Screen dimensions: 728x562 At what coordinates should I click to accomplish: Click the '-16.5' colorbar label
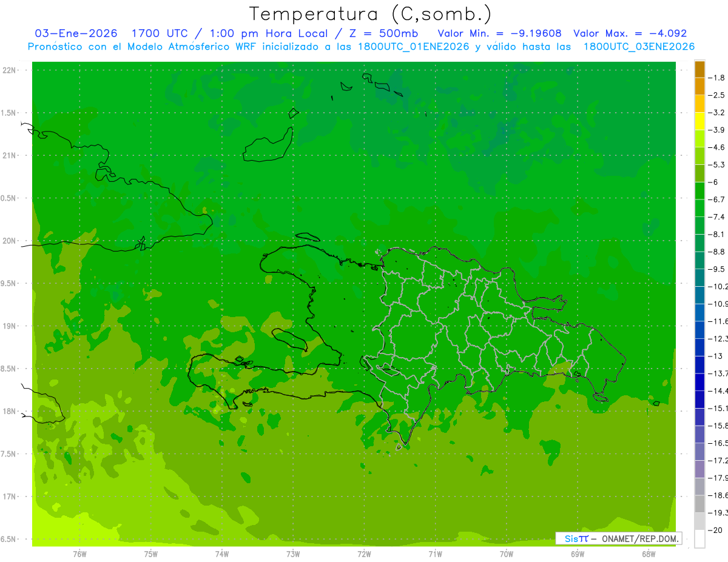718,443
